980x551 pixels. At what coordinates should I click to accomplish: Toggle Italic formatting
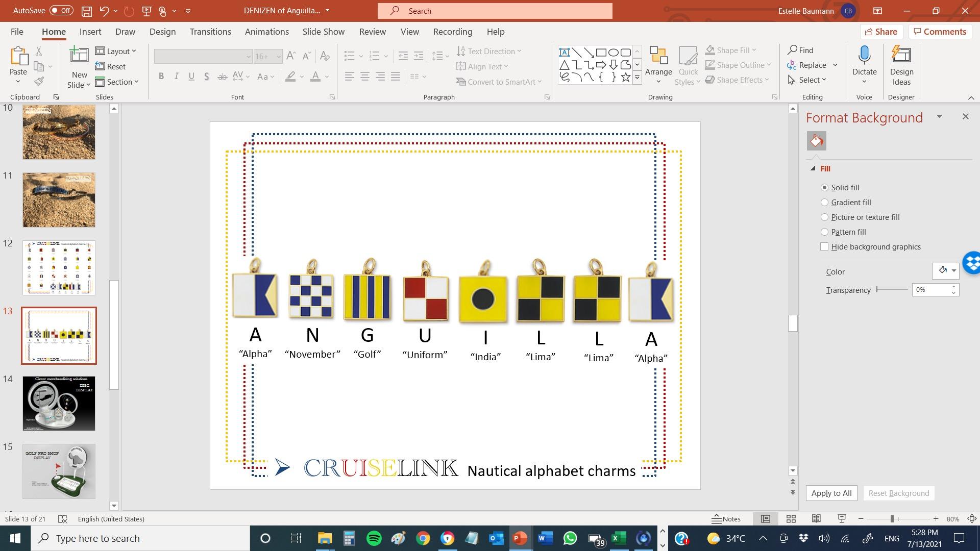point(176,77)
